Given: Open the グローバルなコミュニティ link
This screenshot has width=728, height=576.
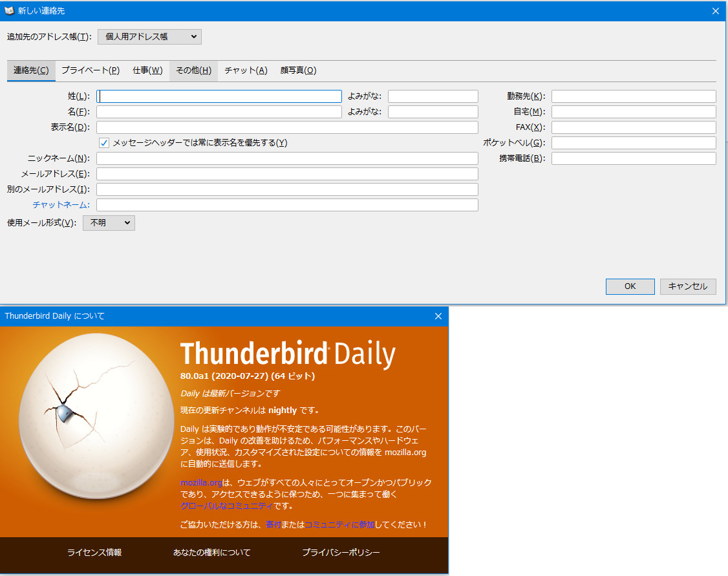Looking at the screenshot, I should tap(226, 506).
